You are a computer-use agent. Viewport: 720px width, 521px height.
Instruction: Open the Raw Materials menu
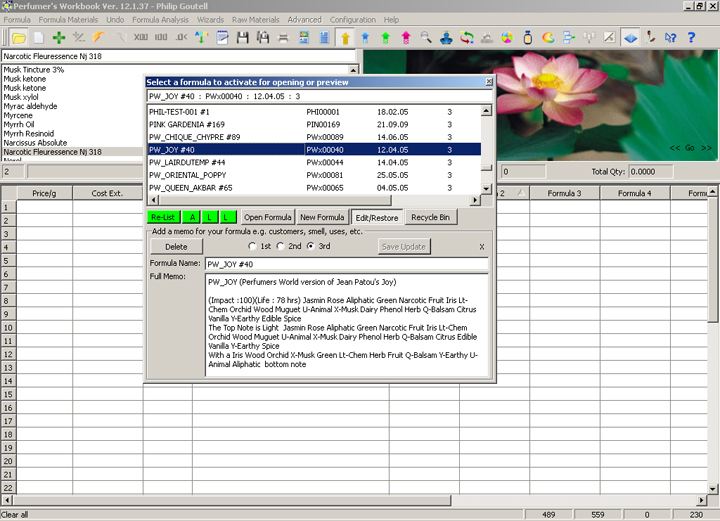(255, 20)
